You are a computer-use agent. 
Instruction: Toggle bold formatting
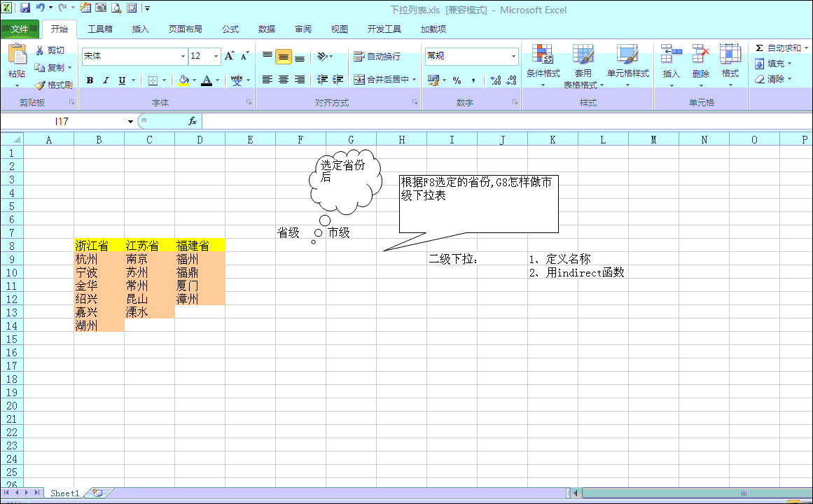(89, 80)
